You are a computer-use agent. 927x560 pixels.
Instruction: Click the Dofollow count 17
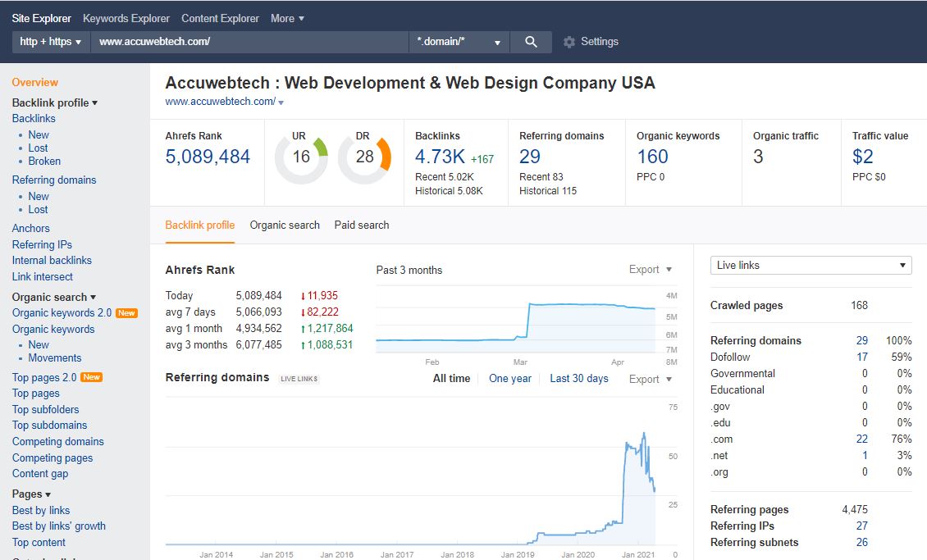[862, 357]
